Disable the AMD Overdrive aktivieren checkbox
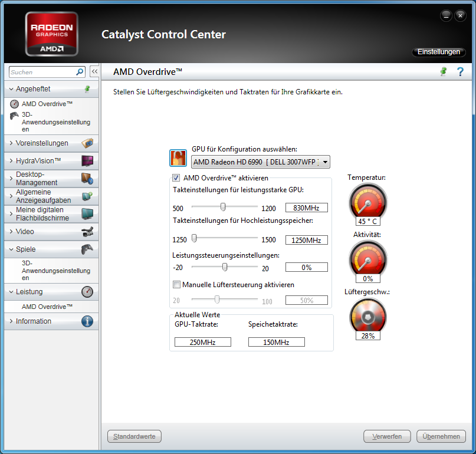This screenshot has height=454, width=476. 176,177
